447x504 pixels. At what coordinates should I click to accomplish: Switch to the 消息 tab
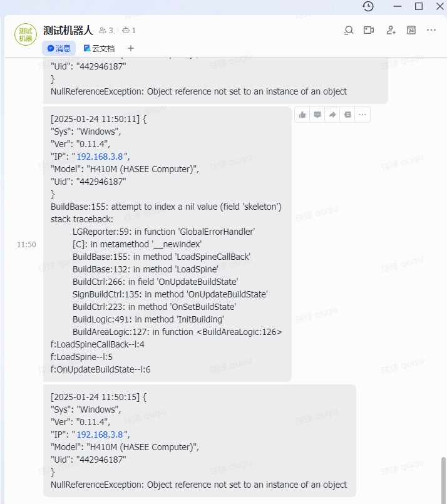coord(59,48)
